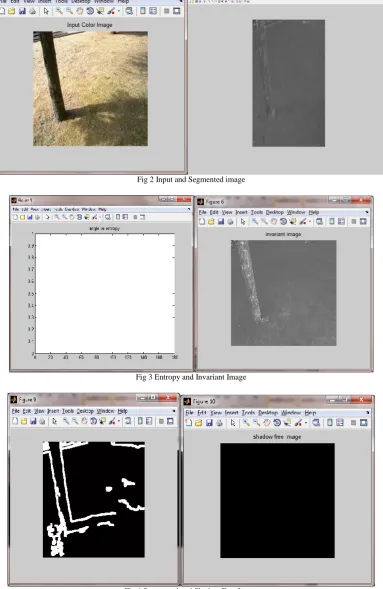Open Desktop menu in Figure 6

274,212
